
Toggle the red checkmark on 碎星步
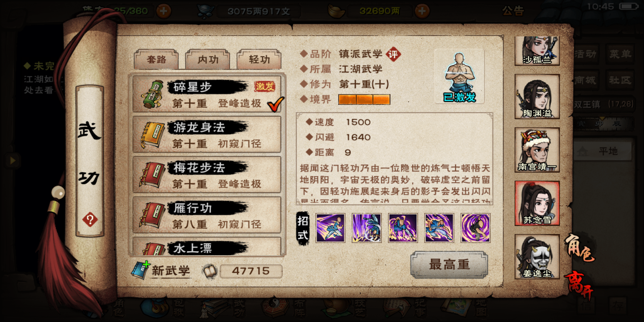276,104
